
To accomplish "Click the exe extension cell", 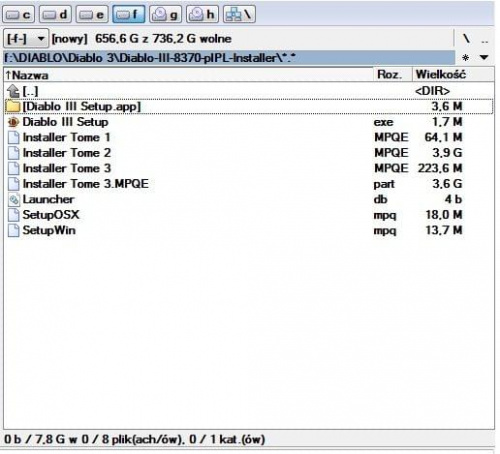I will [x=383, y=122].
